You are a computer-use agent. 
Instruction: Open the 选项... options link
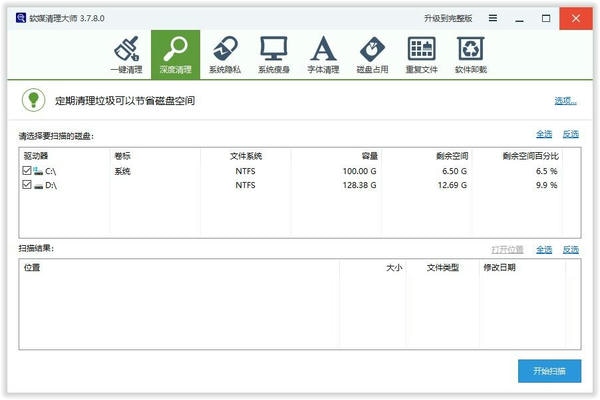pyautogui.click(x=566, y=101)
